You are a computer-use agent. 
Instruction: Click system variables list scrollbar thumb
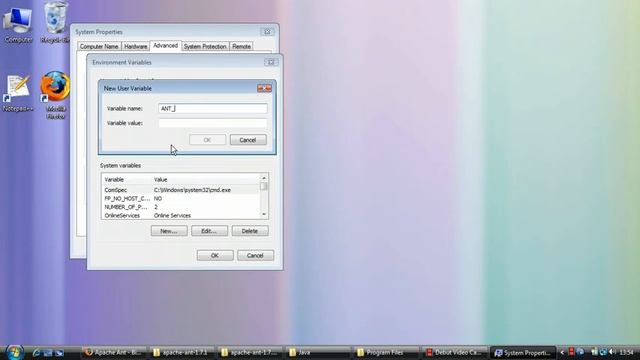point(264,186)
